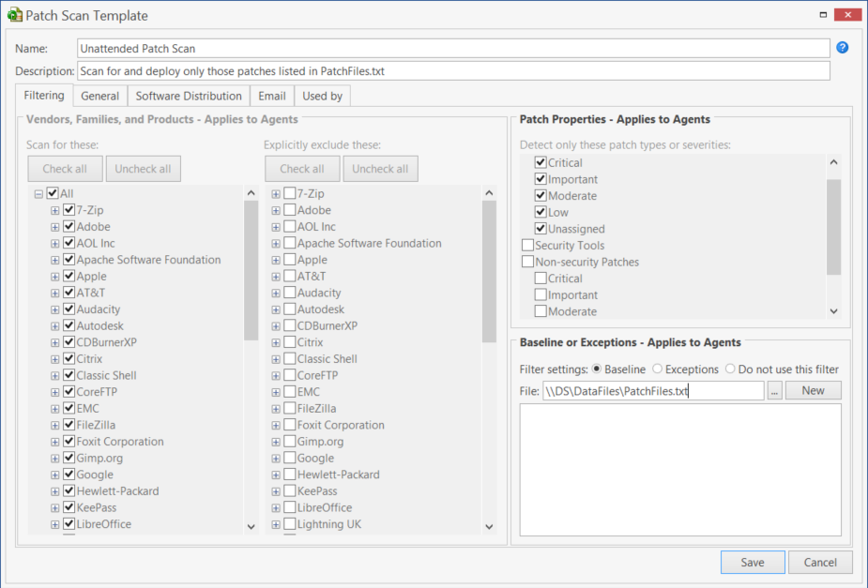
Task: Click Check all under Scan for these
Action: pos(65,169)
